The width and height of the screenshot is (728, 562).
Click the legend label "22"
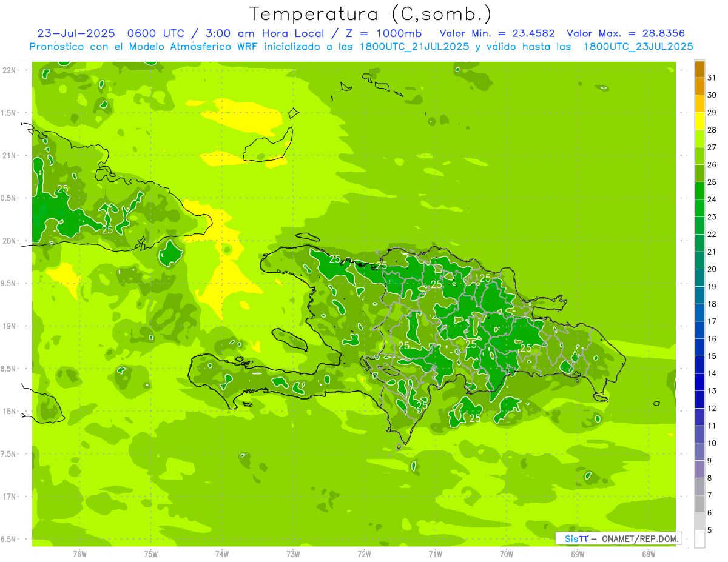point(712,235)
